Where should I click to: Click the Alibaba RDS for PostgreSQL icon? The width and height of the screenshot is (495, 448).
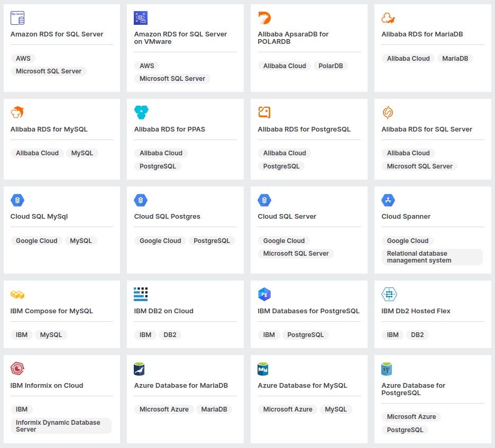pyautogui.click(x=264, y=113)
